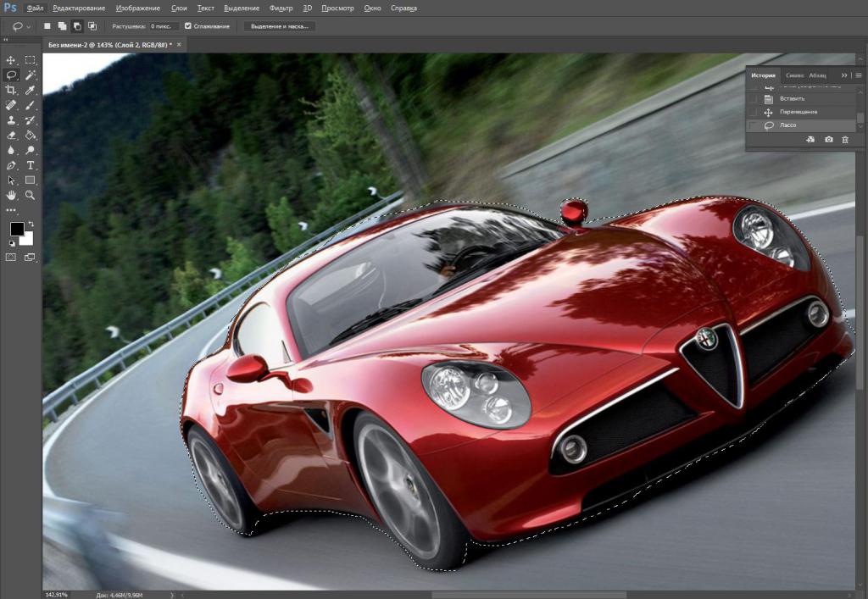
Task: Open the History panel options menu
Action: point(860,75)
